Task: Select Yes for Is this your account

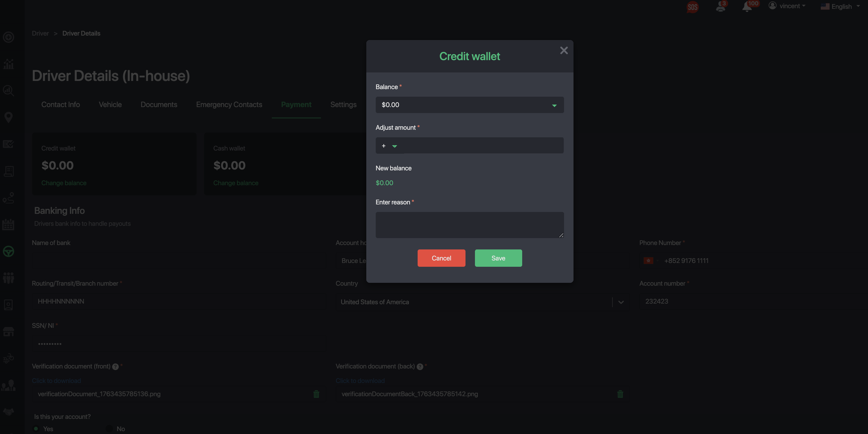Action: tap(36, 429)
